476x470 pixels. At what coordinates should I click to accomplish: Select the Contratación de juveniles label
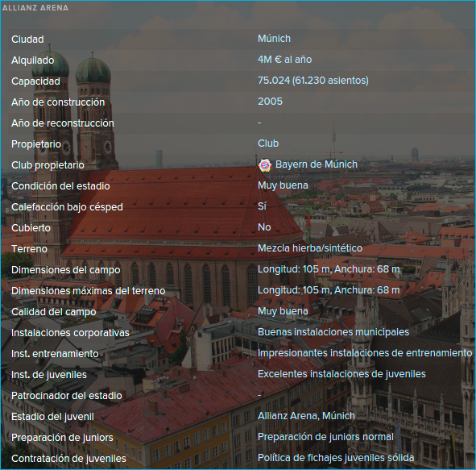click(69, 459)
